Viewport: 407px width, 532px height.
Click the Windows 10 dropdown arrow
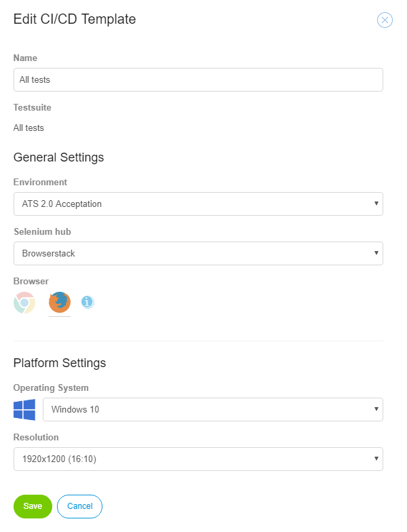pyautogui.click(x=376, y=409)
